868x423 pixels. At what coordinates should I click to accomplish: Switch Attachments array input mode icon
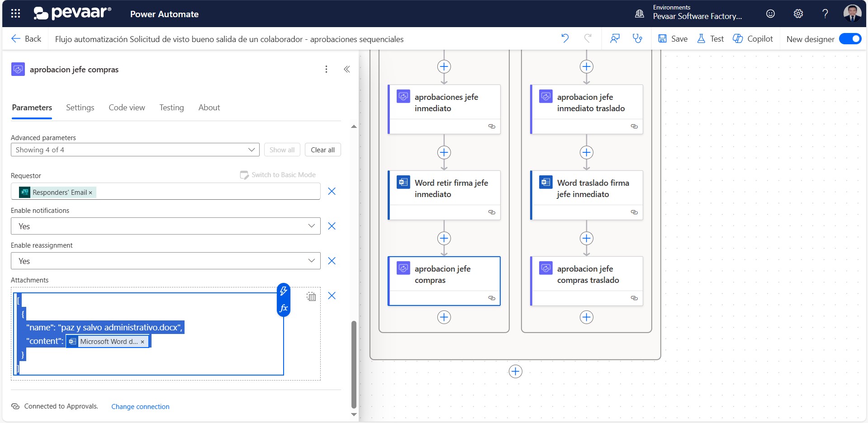tap(311, 296)
